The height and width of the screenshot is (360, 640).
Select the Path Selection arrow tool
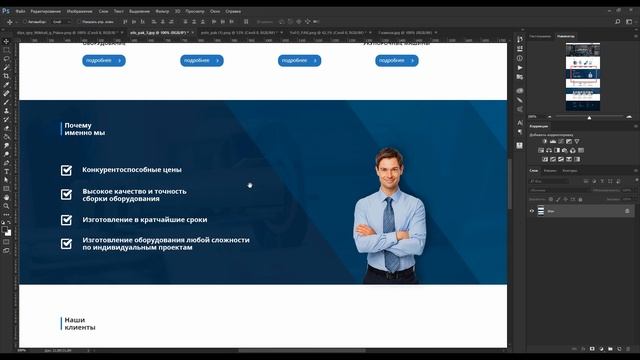tap(6, 180)
